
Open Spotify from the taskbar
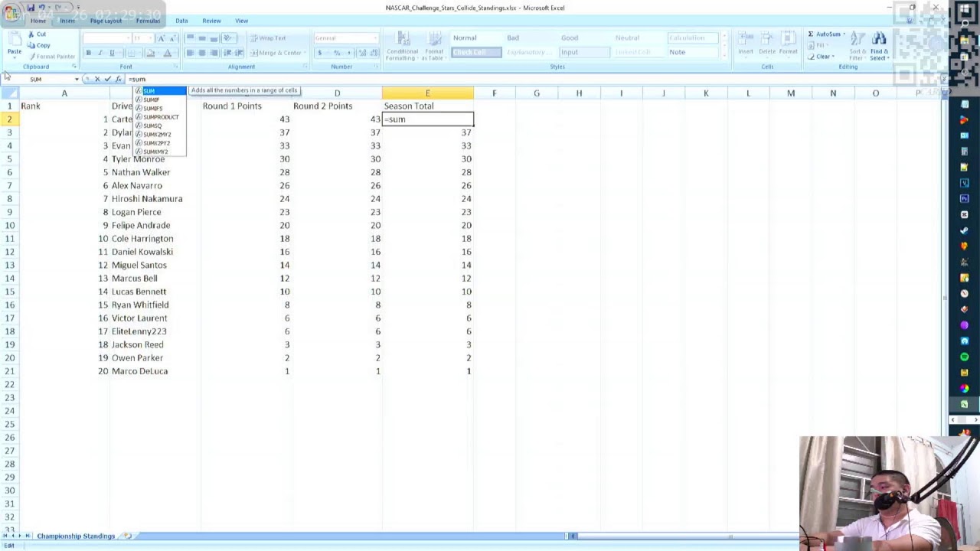(x=965, y=357)
